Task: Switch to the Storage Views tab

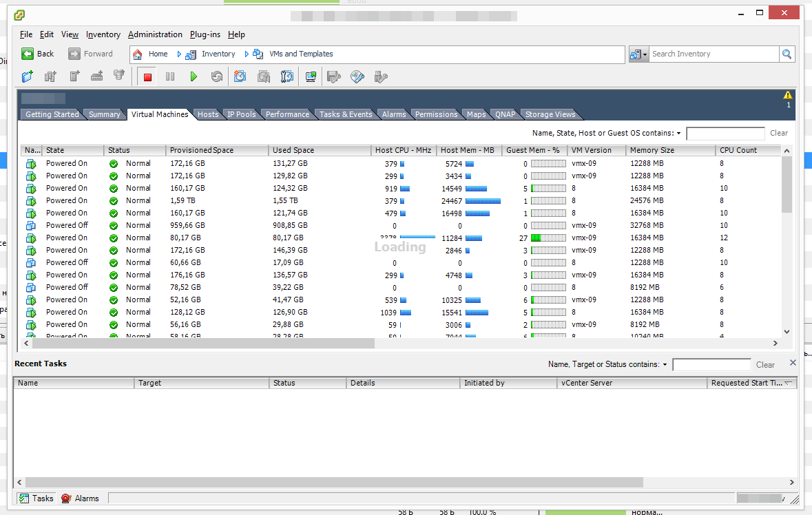Action: 550,114
